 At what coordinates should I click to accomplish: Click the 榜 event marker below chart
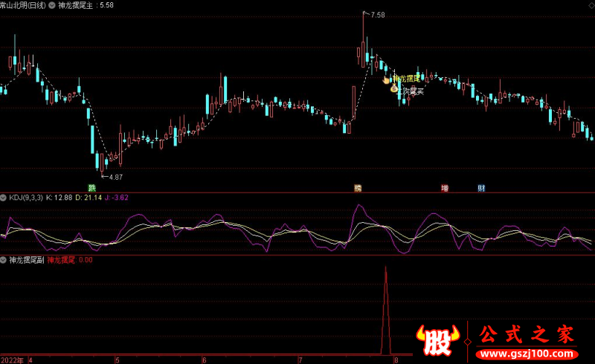click(x=358, y=188)
